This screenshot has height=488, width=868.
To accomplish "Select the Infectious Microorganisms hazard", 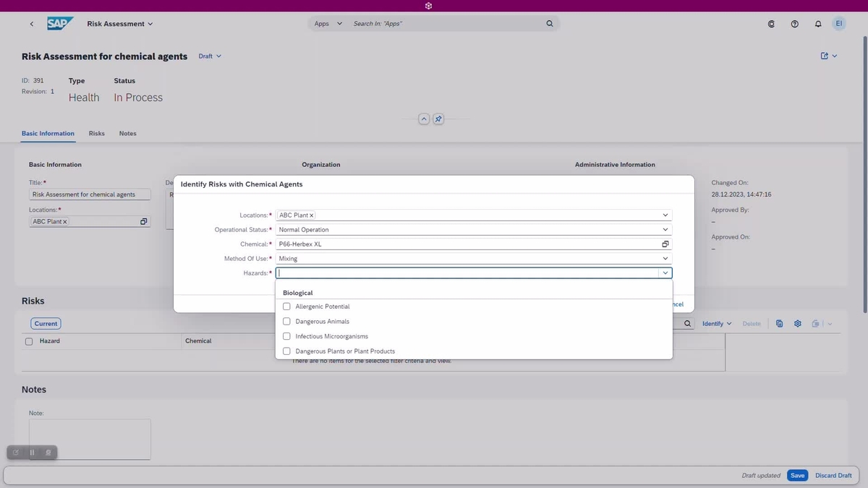I will 286,335.
